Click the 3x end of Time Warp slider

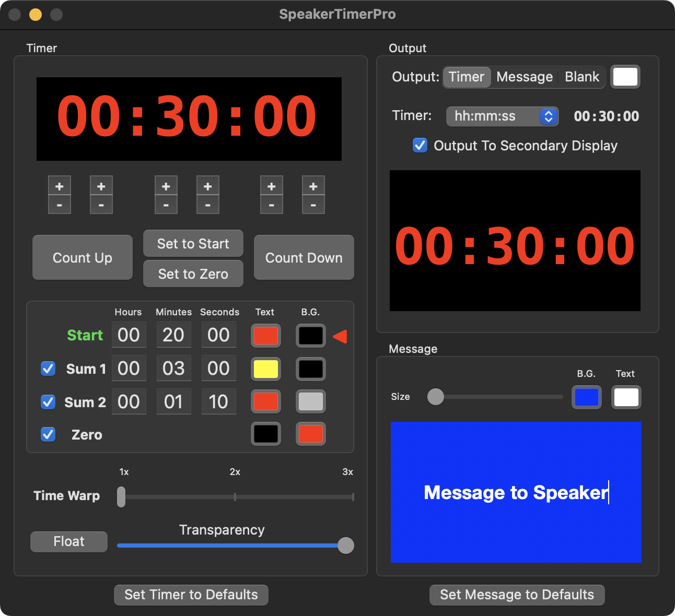coord(353,497)
